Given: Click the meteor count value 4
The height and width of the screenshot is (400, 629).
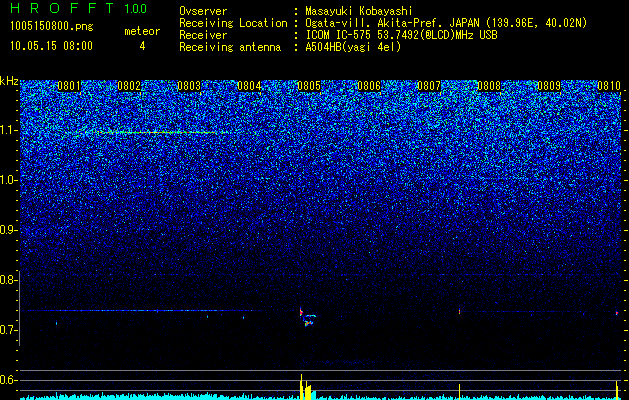Looking at the screenshot, I should coord(142,46).
